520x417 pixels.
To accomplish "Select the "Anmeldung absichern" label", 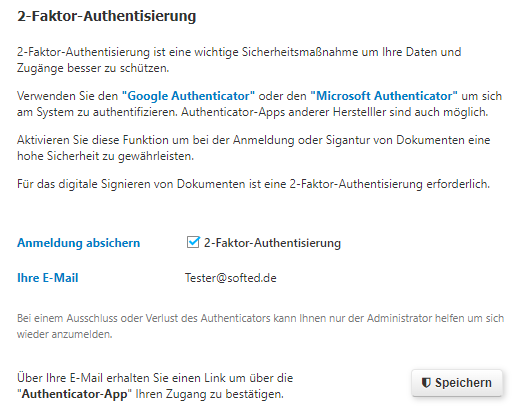I will pyautogui.click(x=79, y=243).
